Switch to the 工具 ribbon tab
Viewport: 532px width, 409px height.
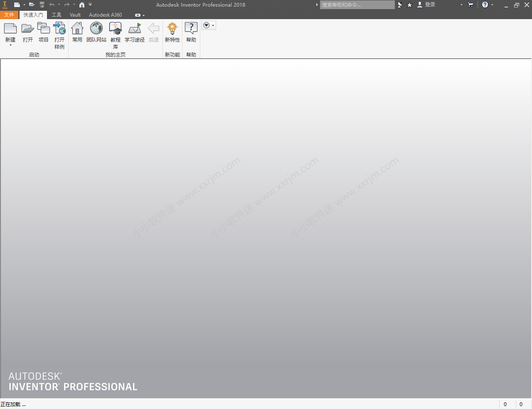[x=57, y=15]
